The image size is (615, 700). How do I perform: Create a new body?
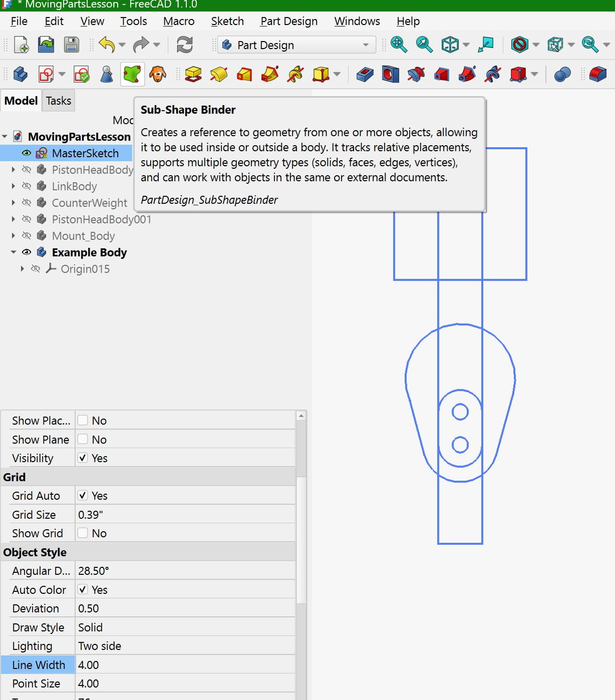point(21,75)
